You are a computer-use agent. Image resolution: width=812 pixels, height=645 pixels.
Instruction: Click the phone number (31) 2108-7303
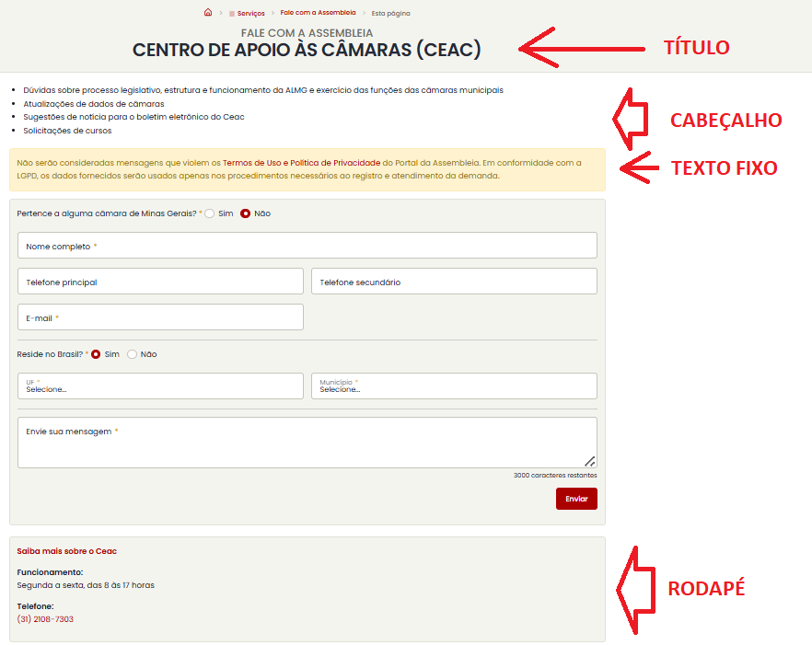point(45,619)
